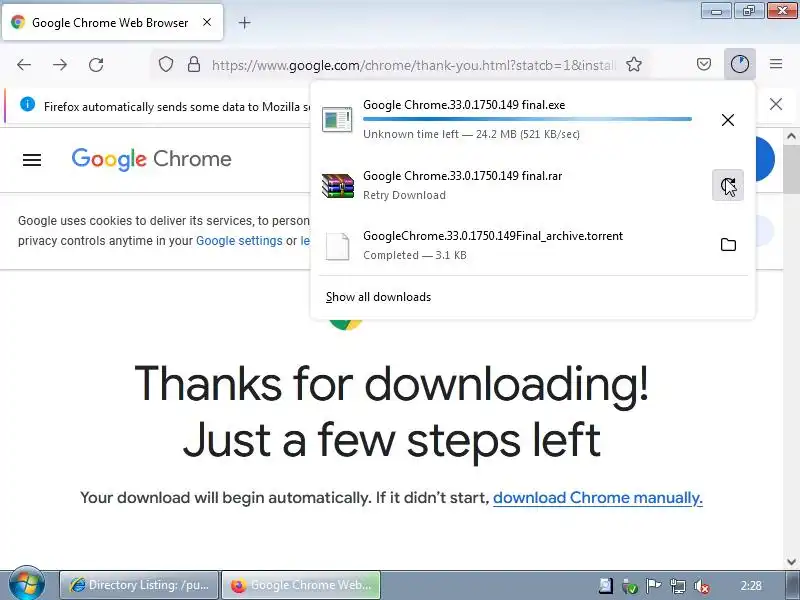Retry download of final.rar
The width and height of the screenshot is (800, 600).
(728, 185)
